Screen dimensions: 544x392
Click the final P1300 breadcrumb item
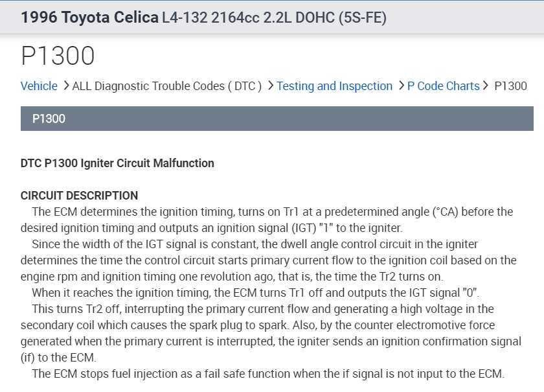click(x=510, y=86)
